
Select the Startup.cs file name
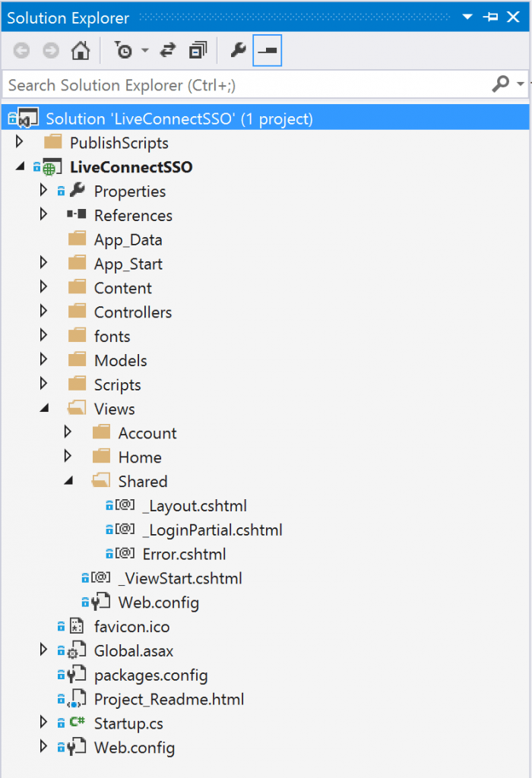[128, 723]
